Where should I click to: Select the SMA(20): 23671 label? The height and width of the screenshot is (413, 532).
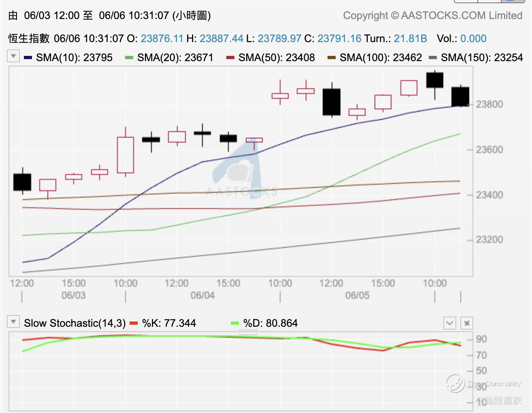[175, 57]
